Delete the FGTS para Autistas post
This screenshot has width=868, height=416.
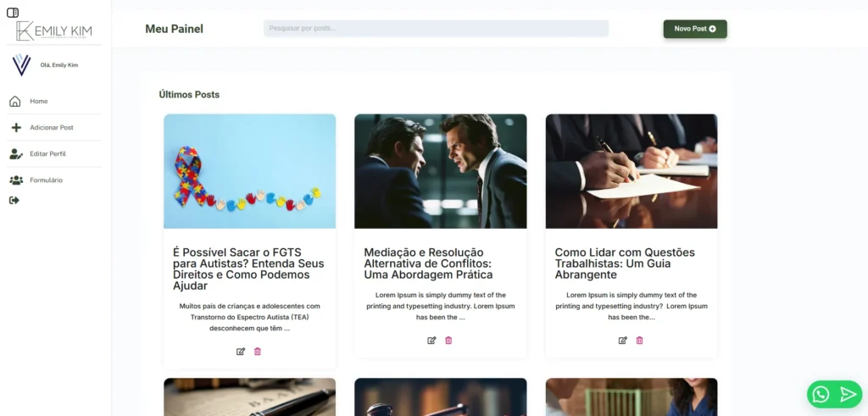[x=258, y=352]
